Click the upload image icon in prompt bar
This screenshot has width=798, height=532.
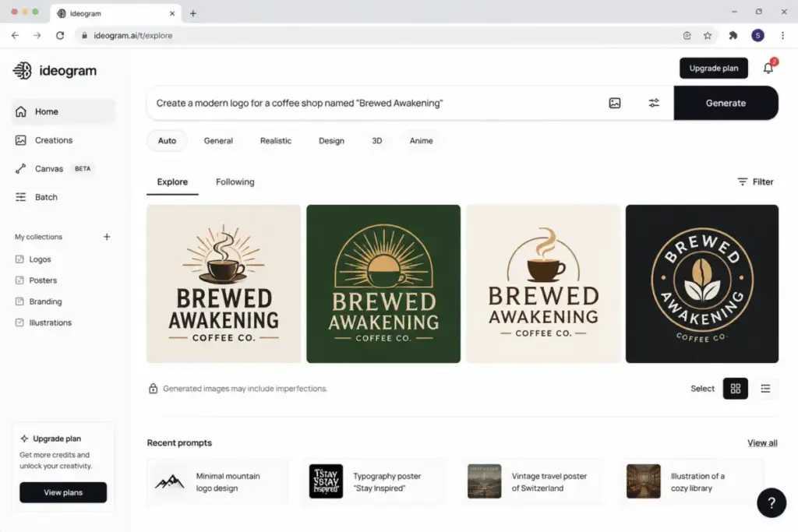click(615, 104)
